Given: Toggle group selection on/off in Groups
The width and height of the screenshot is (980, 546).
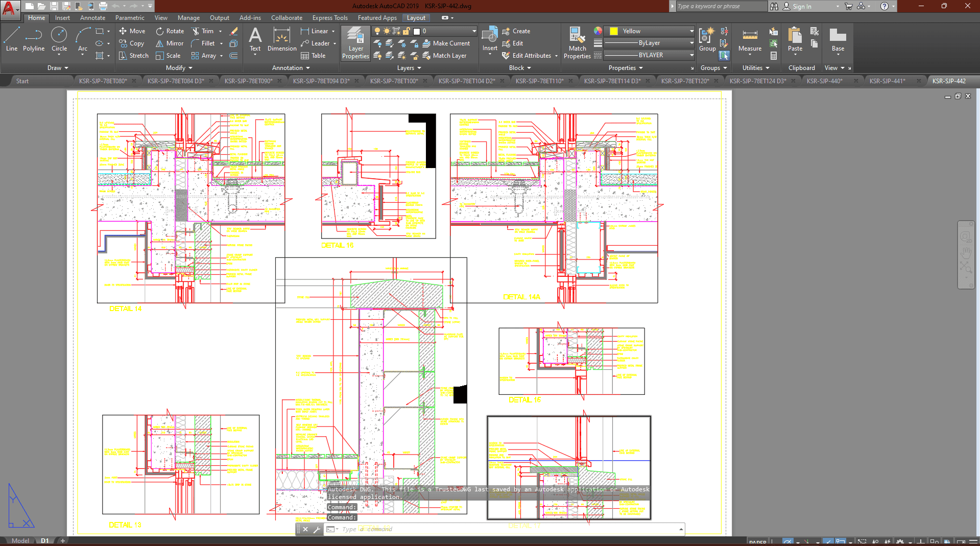Looking at the screenshot, I should [724, 56].
